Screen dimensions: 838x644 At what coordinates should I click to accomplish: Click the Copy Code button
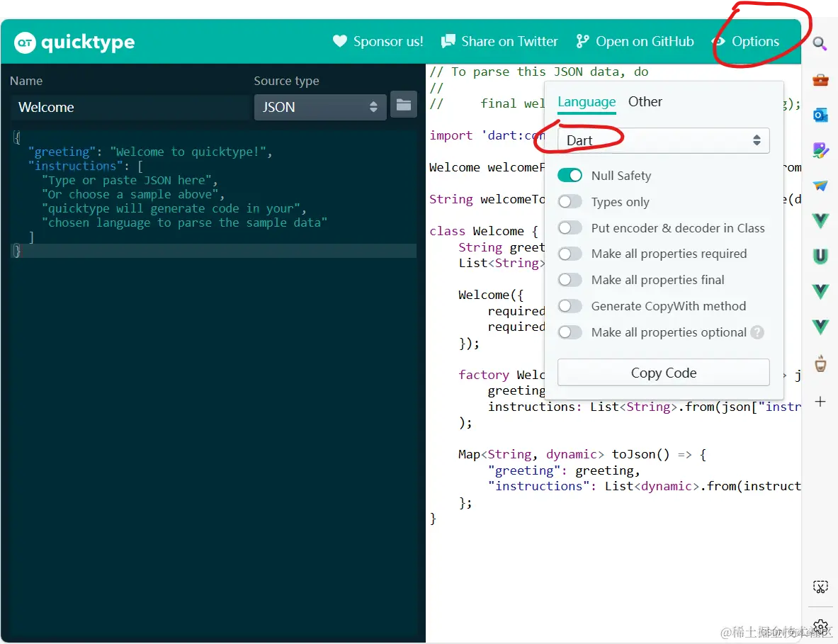[x=663, y=373]
